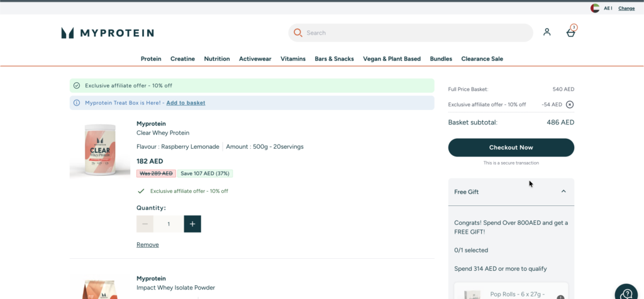Remove Clear Whey Protein from basket
Image resolution: width=644 pixels, height=299 pixels.
point(147,245)
